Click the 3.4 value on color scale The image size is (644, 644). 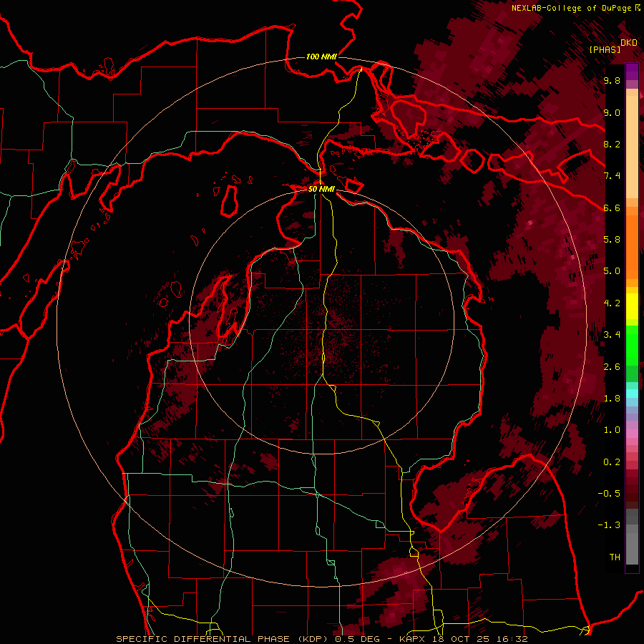[612, 335]
